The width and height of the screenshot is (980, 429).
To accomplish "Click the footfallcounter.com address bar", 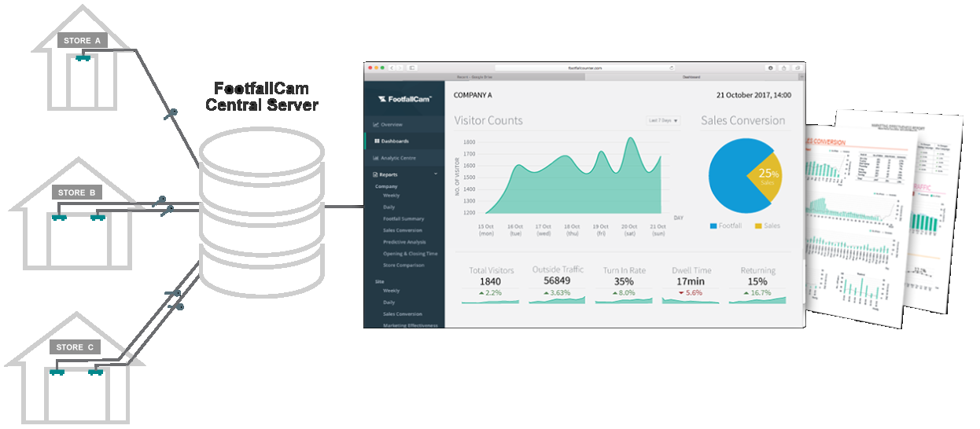I will pyautogui.click(x=584, y=68).
